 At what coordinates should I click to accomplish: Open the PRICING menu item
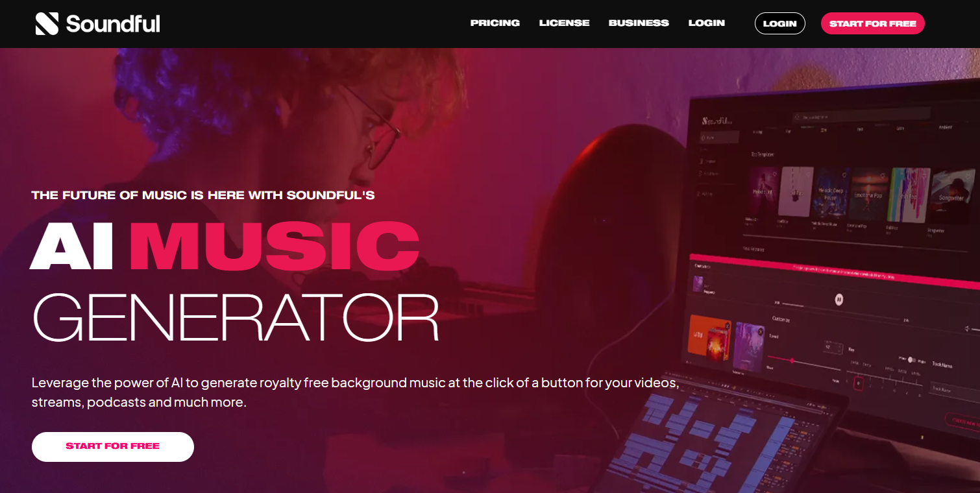tap(495, 23)
